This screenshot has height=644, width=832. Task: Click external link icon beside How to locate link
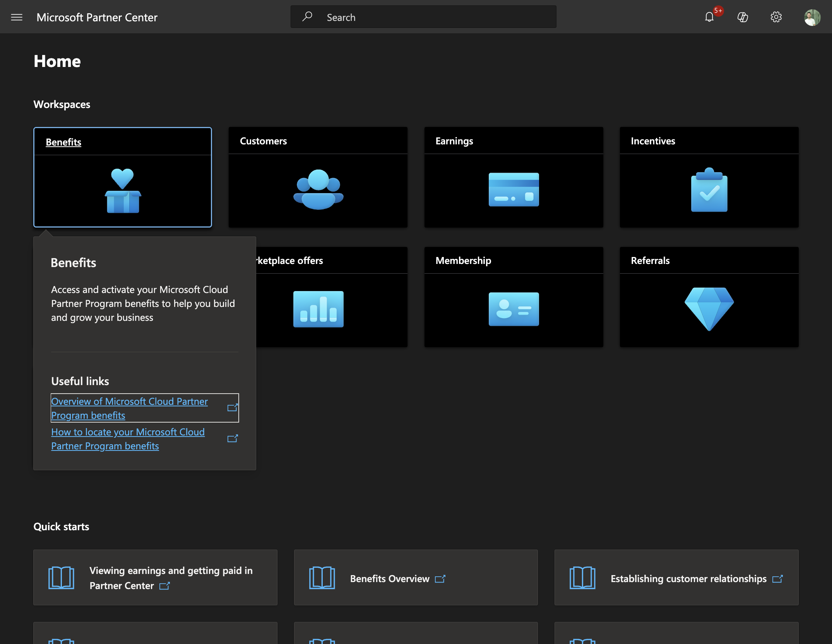[x=232, y=438]
